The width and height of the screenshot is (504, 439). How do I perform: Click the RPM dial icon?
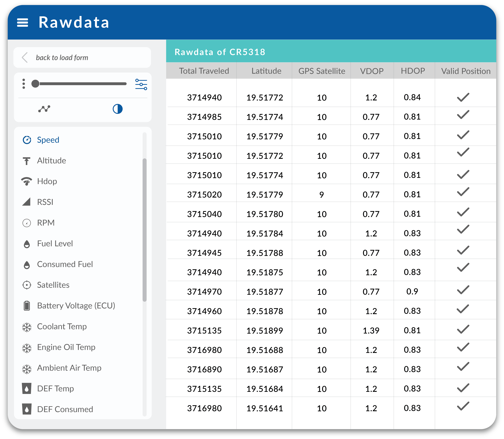coord(27,223)
